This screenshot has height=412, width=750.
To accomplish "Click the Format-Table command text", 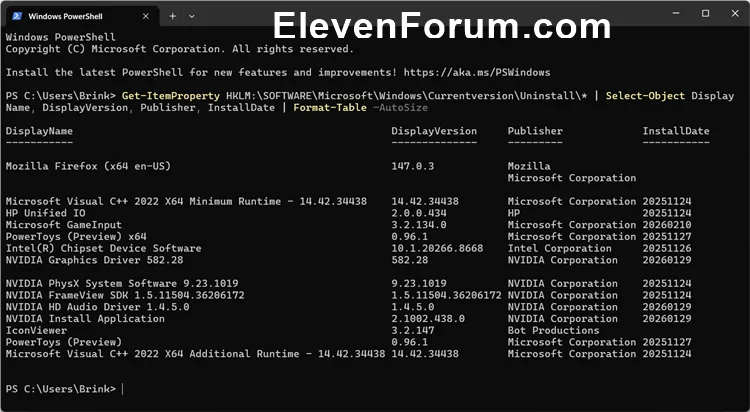I will [x=330, y=108].
